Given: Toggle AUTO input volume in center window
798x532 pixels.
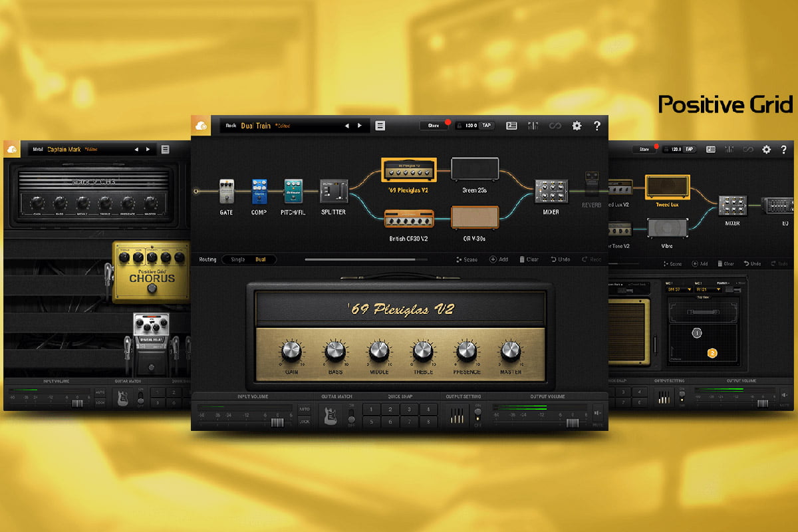Looking at the screenshot, I should tap(304, 410).
